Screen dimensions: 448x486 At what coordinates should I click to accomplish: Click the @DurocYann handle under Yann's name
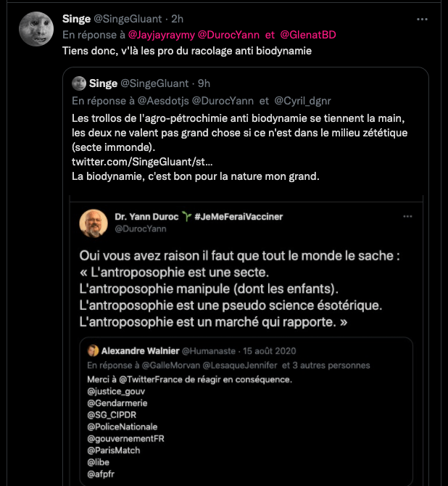click(140, 228)
